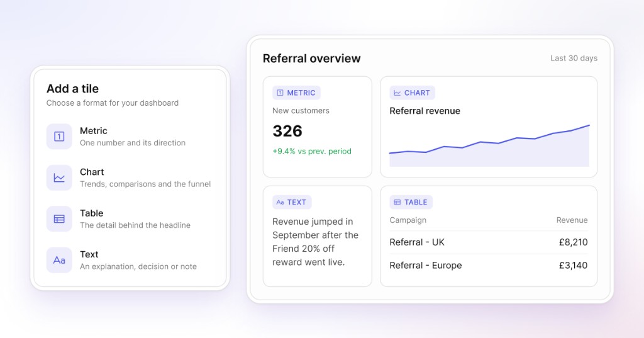Choose the Table option title
Image resolution: width=644 pixels, height=338 pixels.
tap(92, 213)
